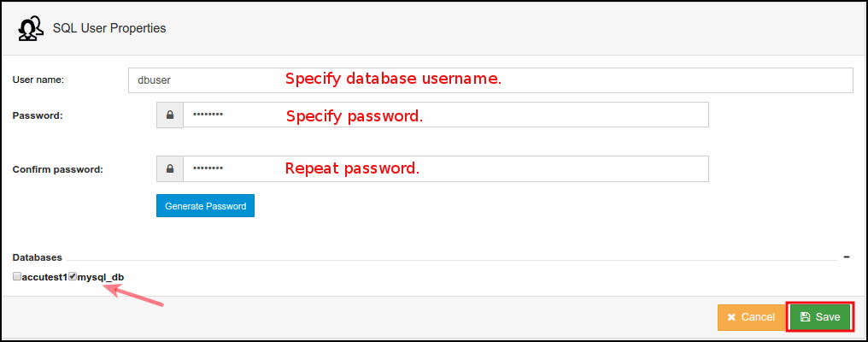
Task: Click into the Confirm password input field
Action: [446, 168]
